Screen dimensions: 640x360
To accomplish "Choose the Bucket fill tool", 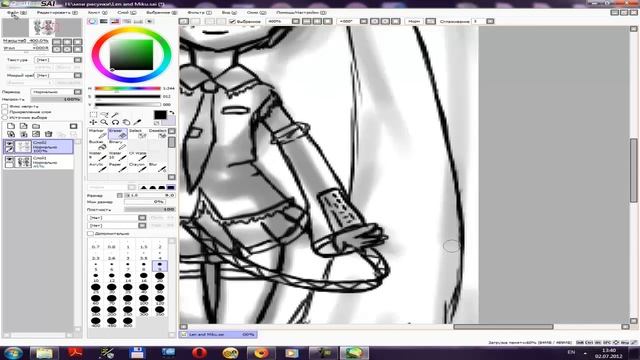I will click(x=98, y=145).
